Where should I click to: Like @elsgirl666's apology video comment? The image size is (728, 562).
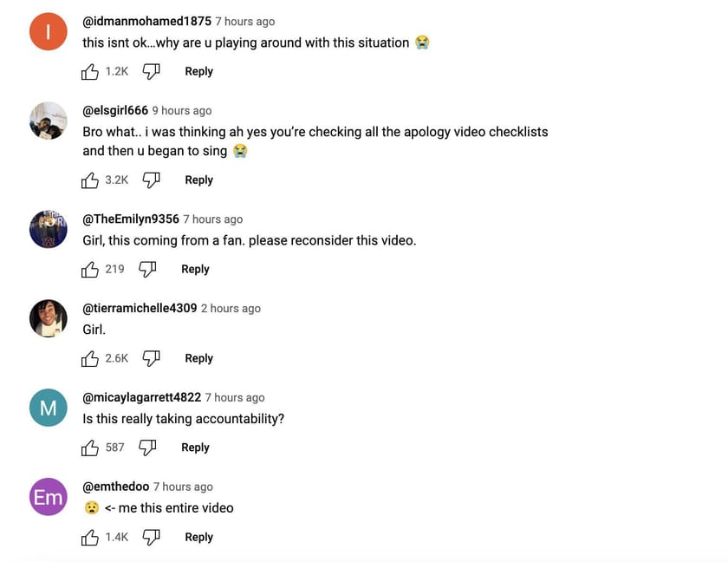click(90, 180)
